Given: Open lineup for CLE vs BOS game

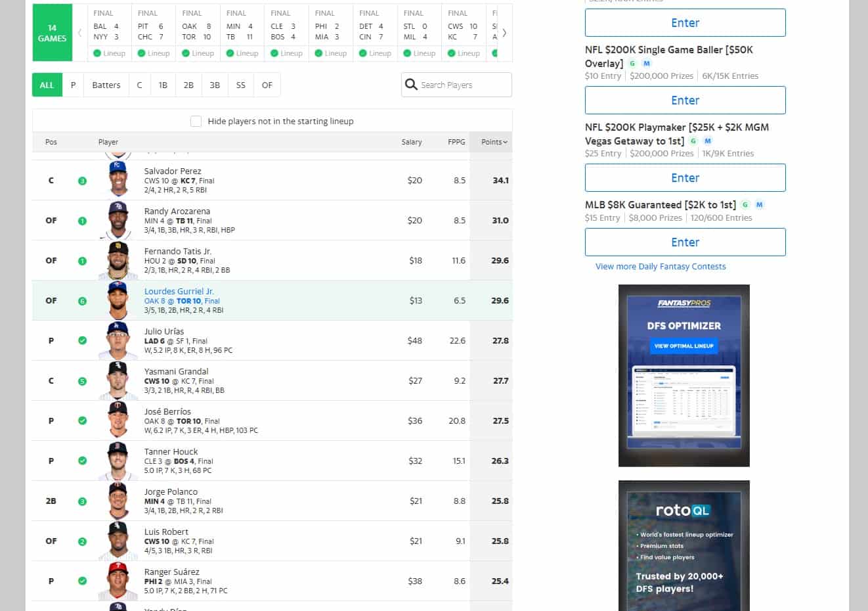Looking at the screenshot, I should 287,53.
